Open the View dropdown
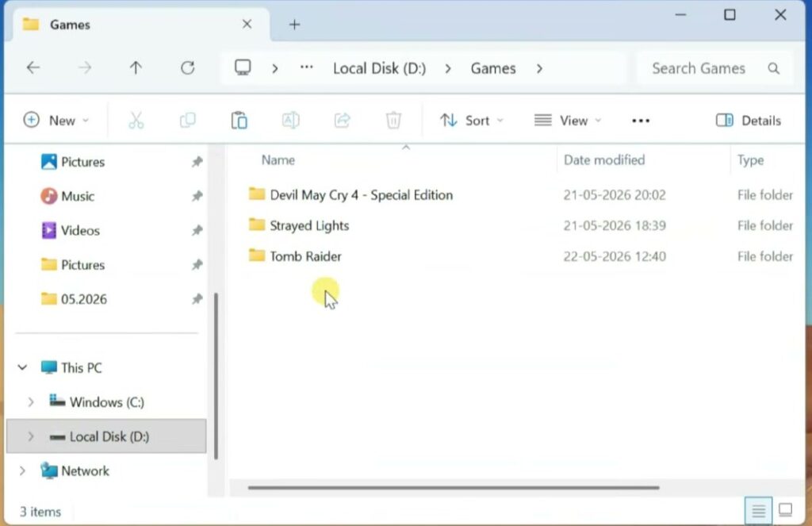The image size is (812, 526). (x=568, y=121)
